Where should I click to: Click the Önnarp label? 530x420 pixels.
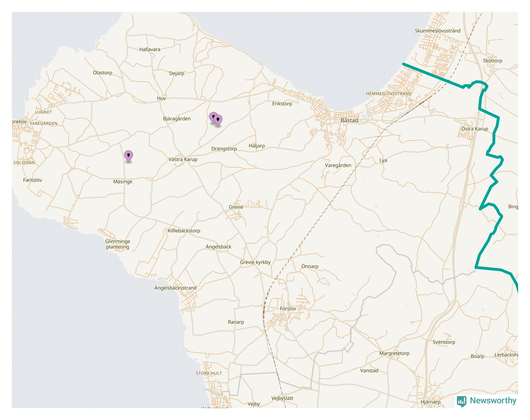[310, 267]
